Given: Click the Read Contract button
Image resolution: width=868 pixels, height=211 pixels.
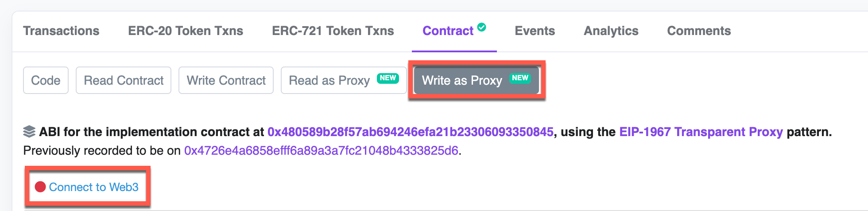Looking at the screenshot, I should tap(124, 80).
